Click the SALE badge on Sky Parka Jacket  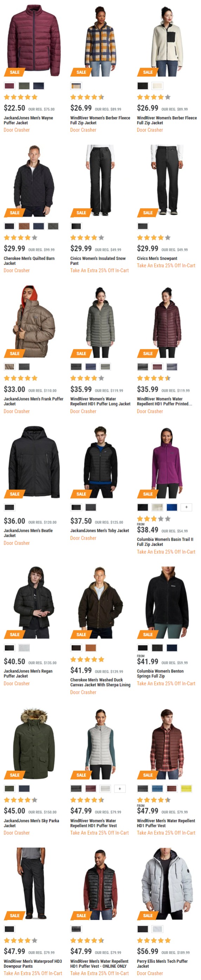pyautogui.click(x=14, y=775)
